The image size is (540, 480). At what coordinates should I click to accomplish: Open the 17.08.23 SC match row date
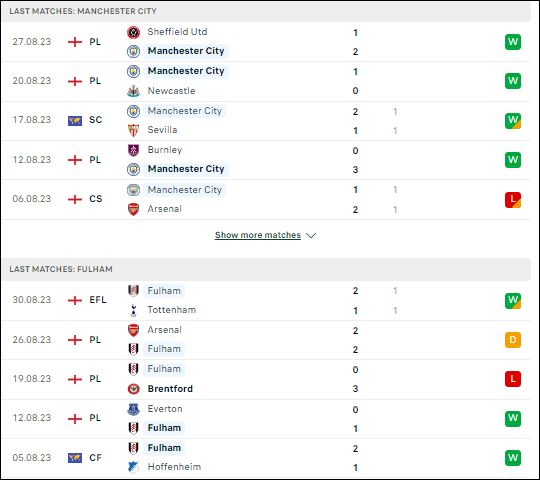(x=32, y=120)
